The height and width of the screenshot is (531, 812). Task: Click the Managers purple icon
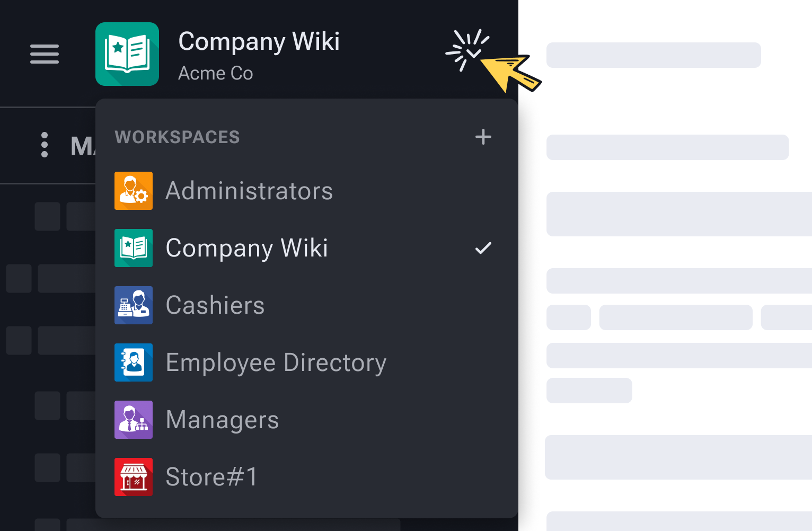pos(134,420)
